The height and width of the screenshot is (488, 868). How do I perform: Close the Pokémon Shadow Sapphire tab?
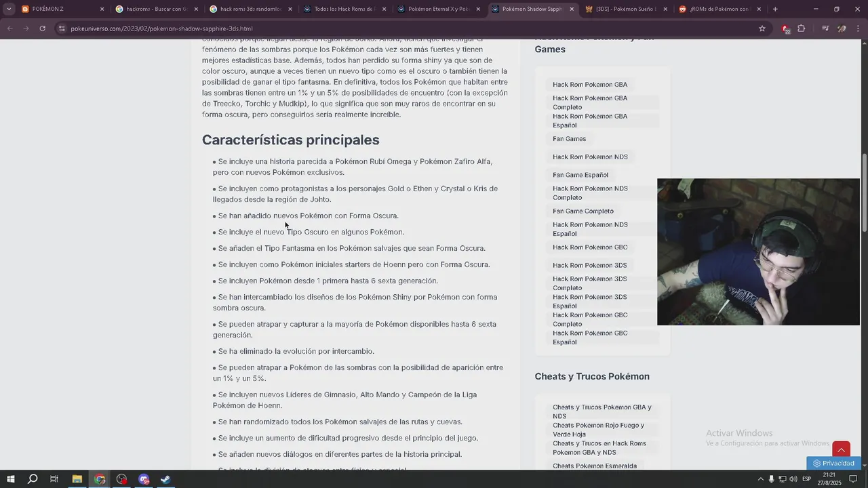click(572, 9)
